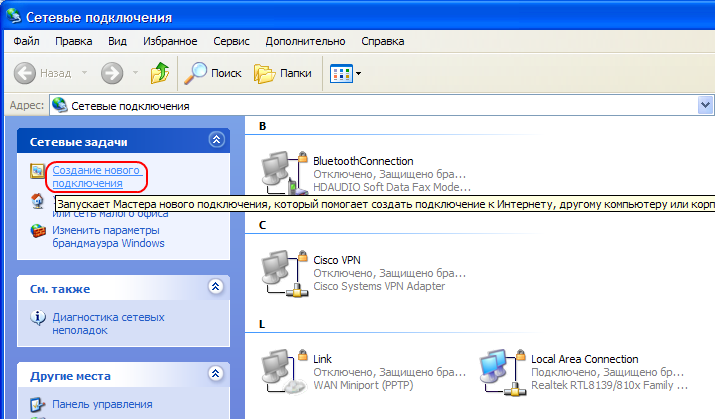Collapse the См. также panel
Image resolution: width=715 pixels, height=419 pixels.
(215, 288)
